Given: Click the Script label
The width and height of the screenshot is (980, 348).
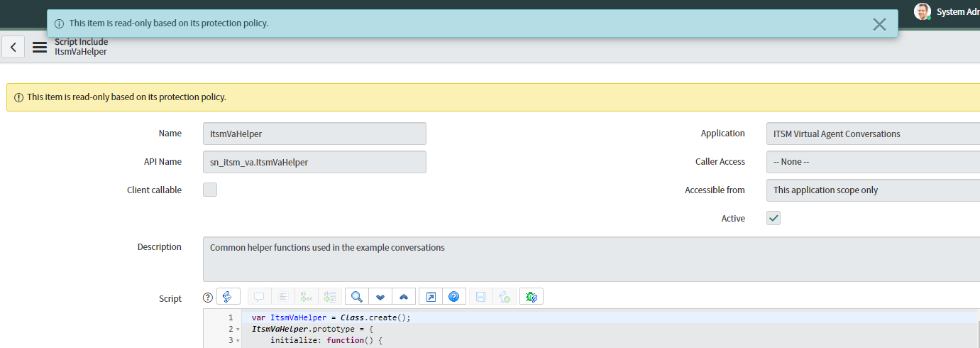Looking at the screenshot, I should coord(170,298).
